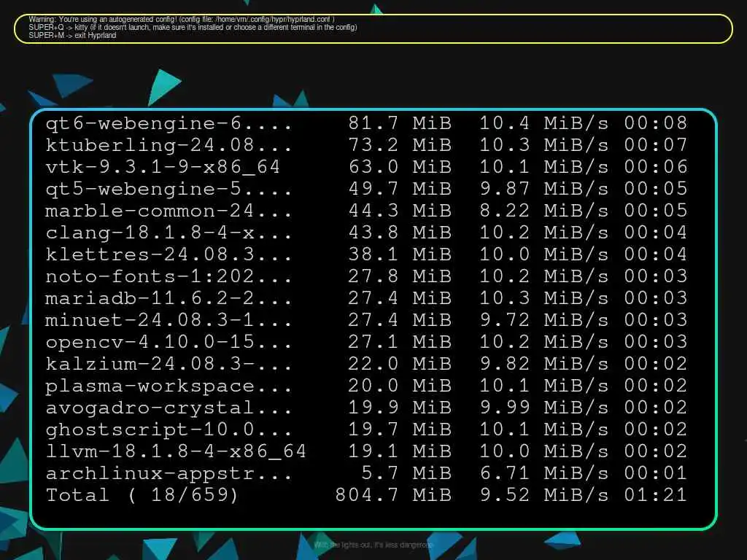This screenshot has height=560, width=747.
Task: Select the opencv-4.10.0-15... package text
Action: point(169,342)
